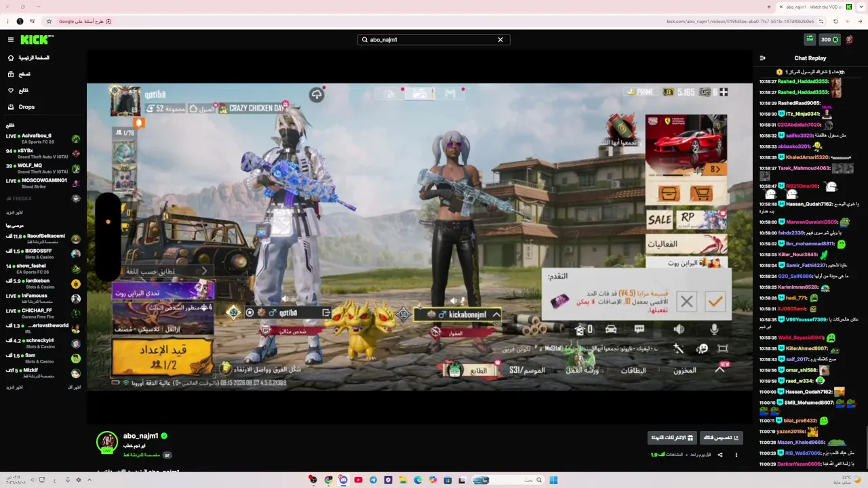Click the in-game orange crate icon

point(669,195)
